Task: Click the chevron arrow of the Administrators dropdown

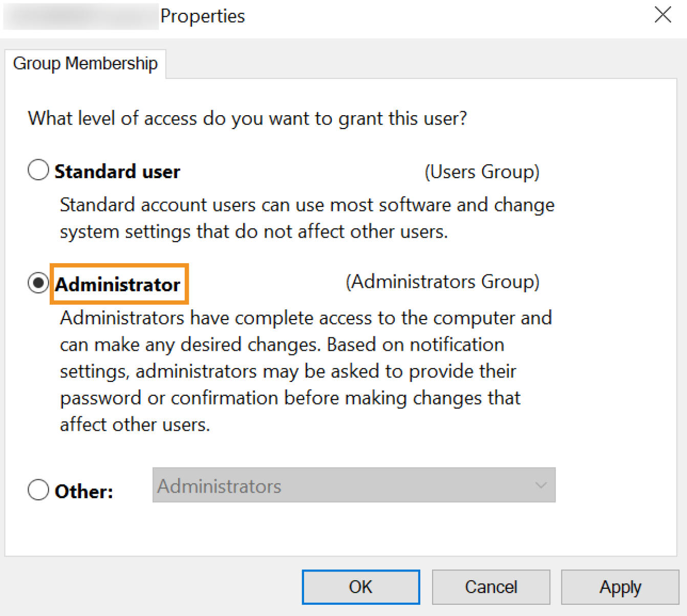Action: tap(541, 485)
